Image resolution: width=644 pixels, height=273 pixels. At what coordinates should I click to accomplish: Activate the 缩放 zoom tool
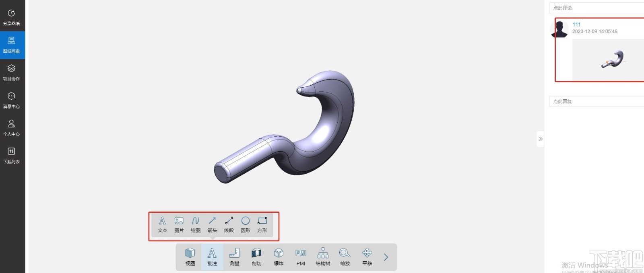tap(345, 257)
